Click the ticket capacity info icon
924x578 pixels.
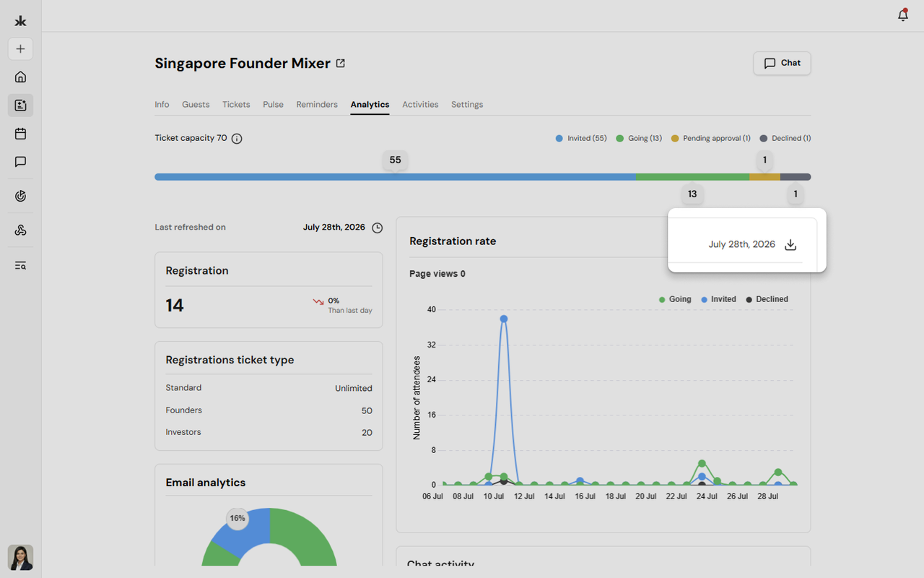237,138
